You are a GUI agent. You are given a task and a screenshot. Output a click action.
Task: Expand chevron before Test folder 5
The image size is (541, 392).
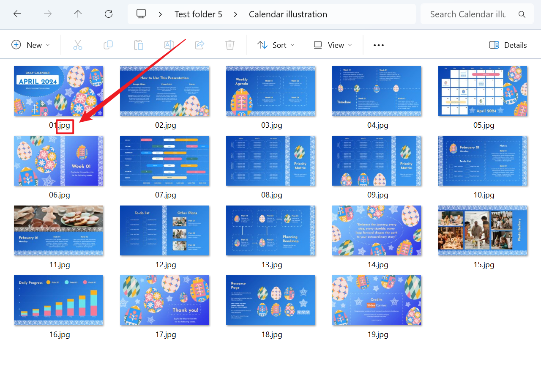pos(160,14)
